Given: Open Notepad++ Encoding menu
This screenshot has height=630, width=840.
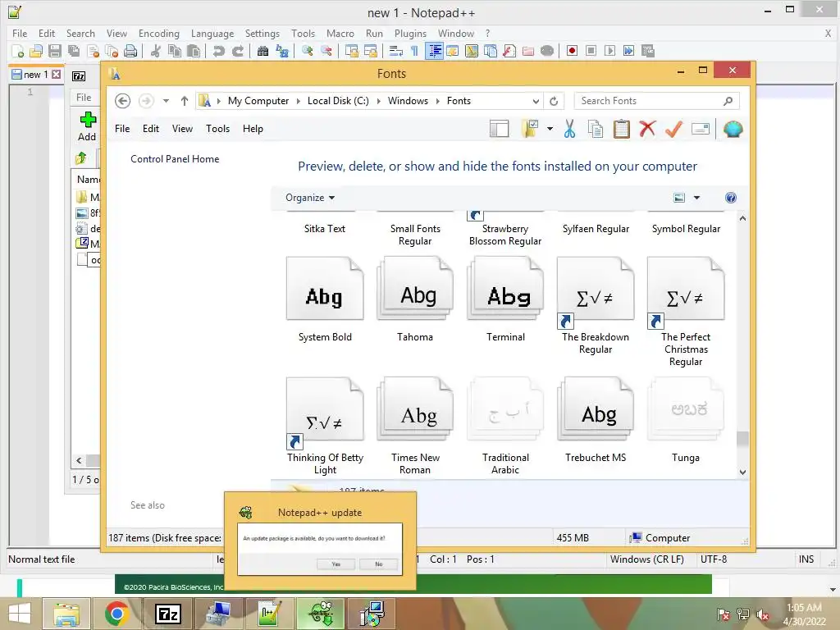Looking at the screenshot, I should click(x=159, y=33).
